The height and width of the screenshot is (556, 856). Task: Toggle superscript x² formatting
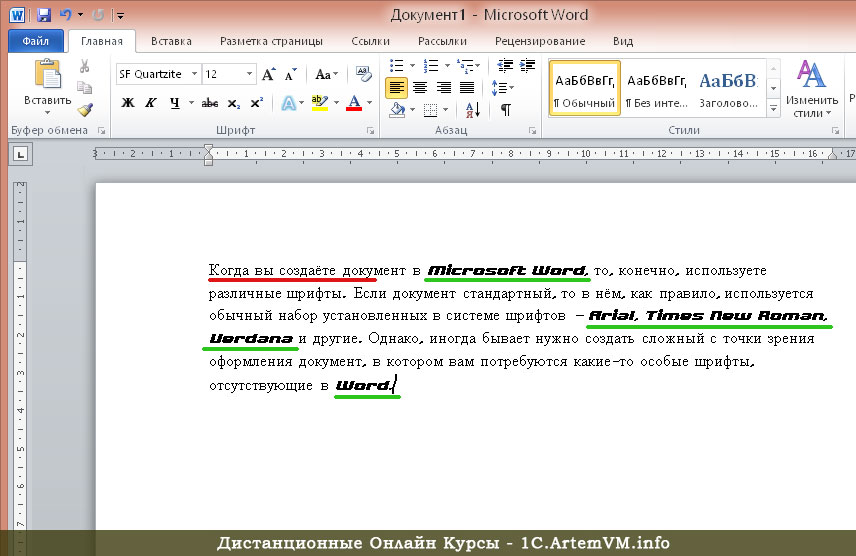tap(257, 103)
